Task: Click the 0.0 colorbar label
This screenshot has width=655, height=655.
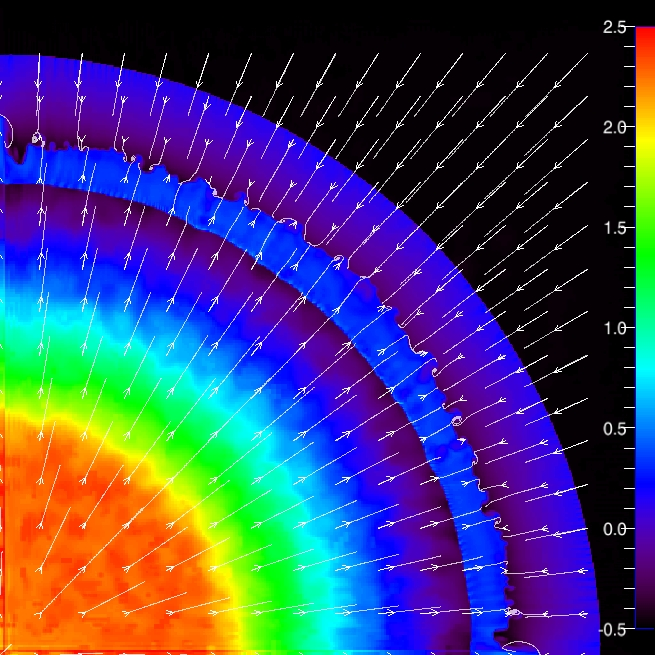Action: (614, 529)
